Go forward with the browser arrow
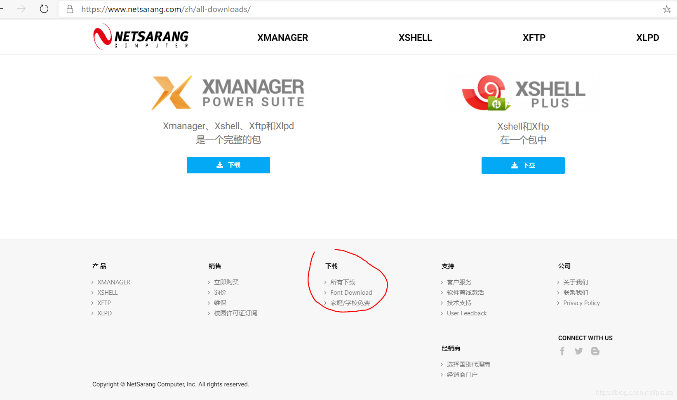This screenshot has height=400, width=677. [x=21, y=8]
